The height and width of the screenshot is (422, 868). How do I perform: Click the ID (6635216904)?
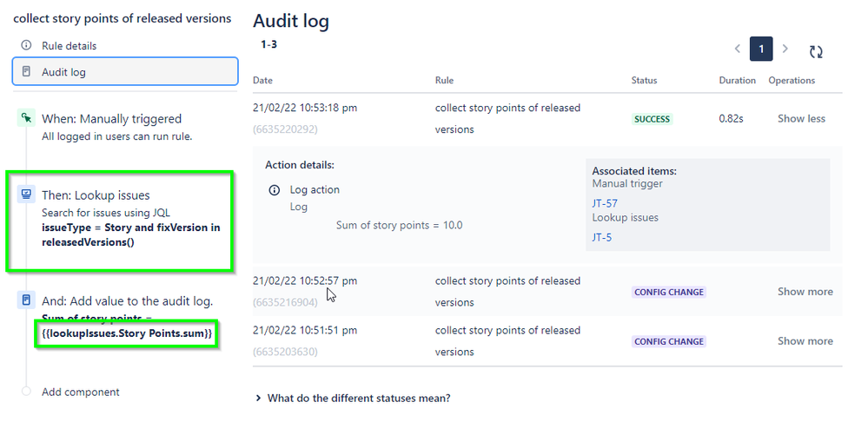[285, 302]
